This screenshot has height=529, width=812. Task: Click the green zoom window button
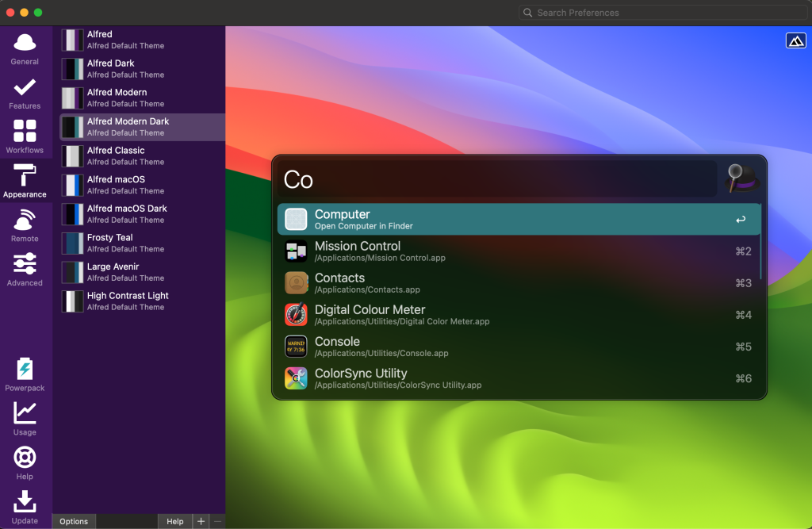(x=38, y=13)
